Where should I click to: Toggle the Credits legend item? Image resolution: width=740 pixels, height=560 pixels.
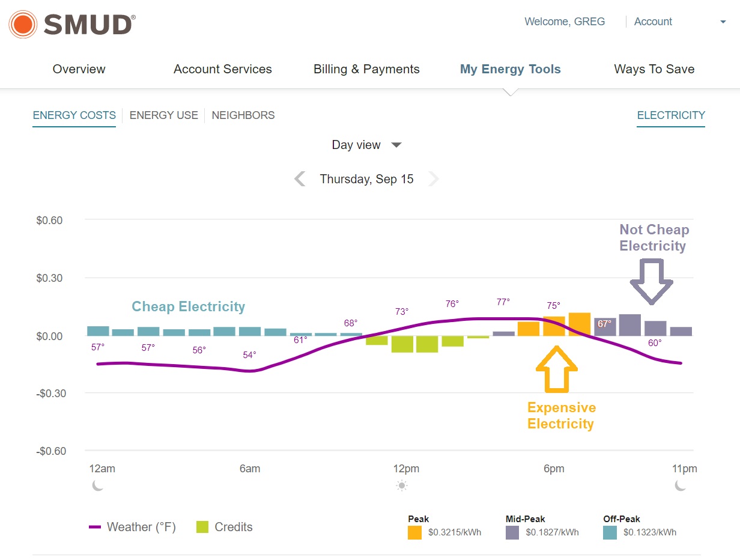225,527
